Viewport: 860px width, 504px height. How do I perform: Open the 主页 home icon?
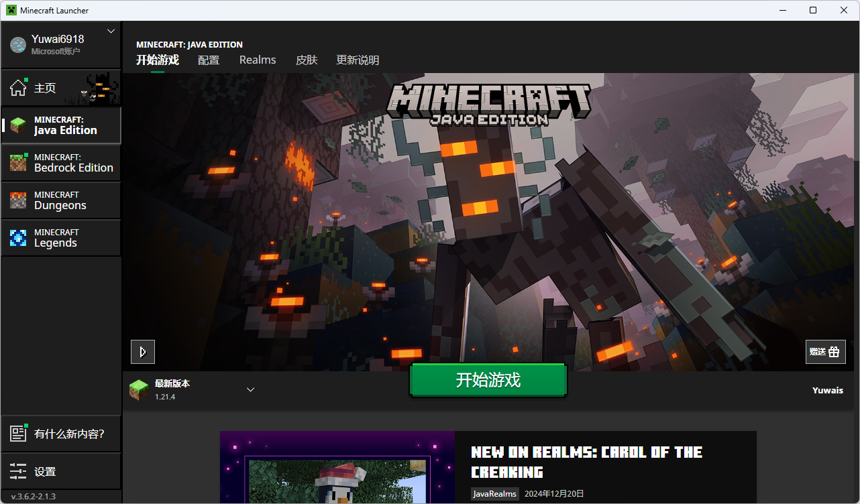click(x=18, y=88)
